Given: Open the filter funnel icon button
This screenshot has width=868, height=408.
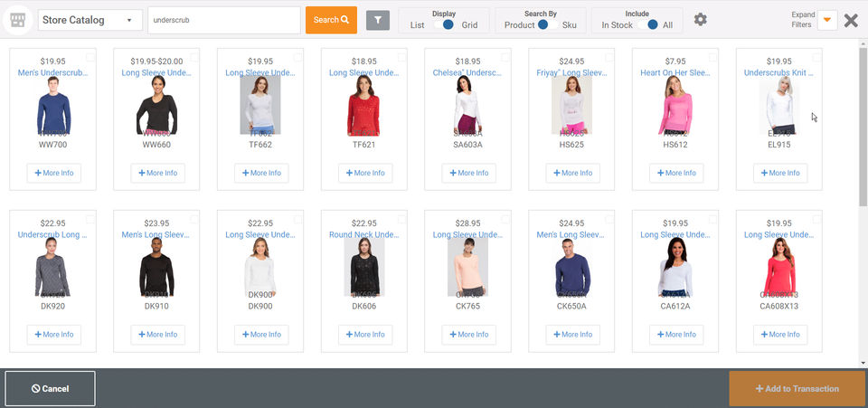Looking at the screenshot, I should (378, 20).
